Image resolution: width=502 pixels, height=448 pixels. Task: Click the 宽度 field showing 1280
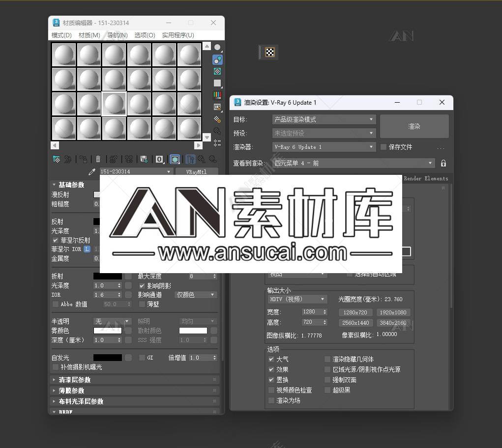coord(312,312)
